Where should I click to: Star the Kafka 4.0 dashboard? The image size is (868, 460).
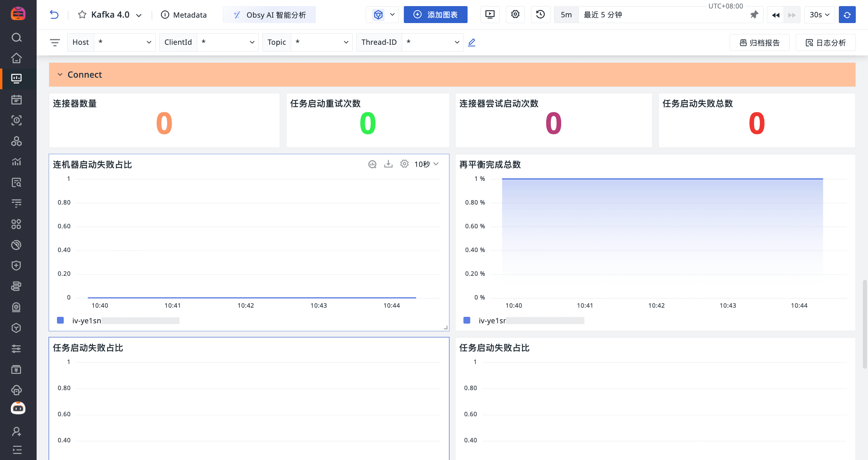[82, 15]
